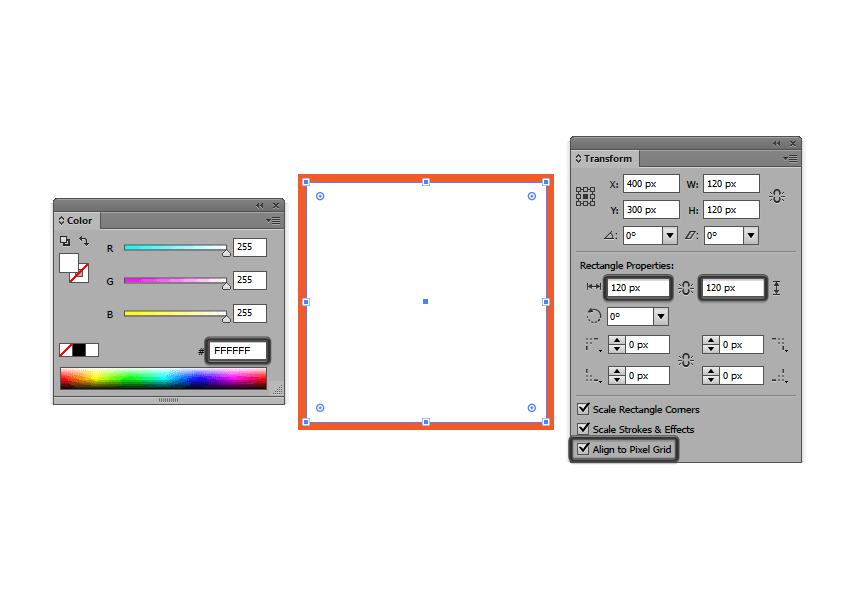Click the rectangle height arrow icon
The height and width of the screenshot is (600, 850).
(777, 287)
